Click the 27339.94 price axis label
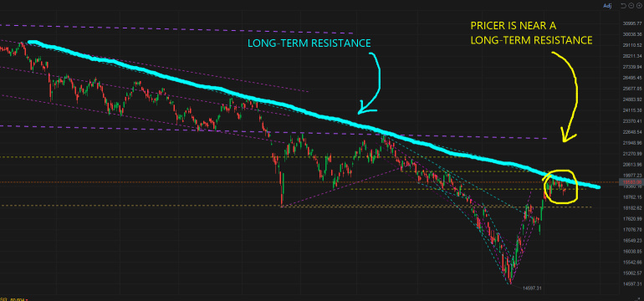 coord(632,67)
